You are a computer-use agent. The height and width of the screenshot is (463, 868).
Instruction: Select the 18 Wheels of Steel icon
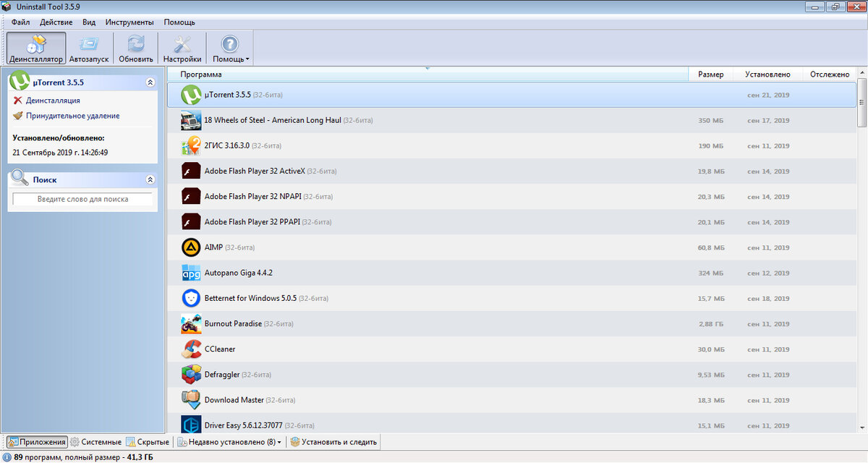(x=191, y=120)
